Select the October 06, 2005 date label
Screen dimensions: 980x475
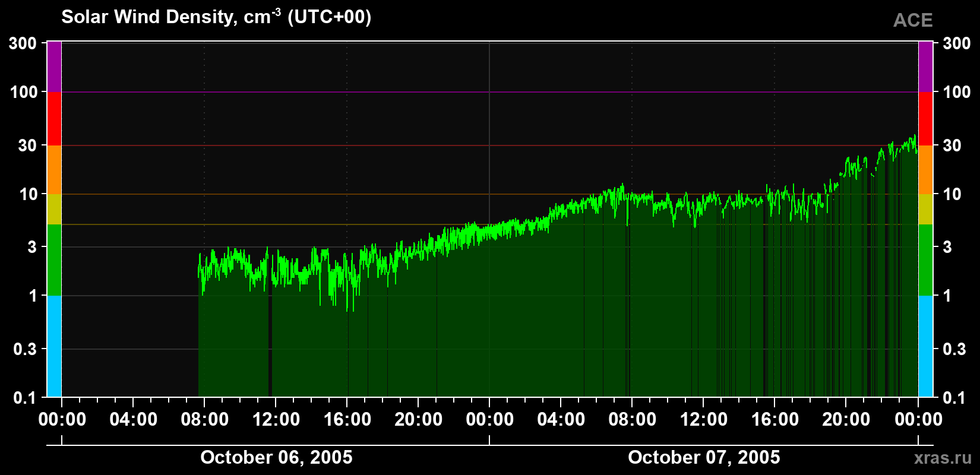pyautogui.click(x=276, y=457)
